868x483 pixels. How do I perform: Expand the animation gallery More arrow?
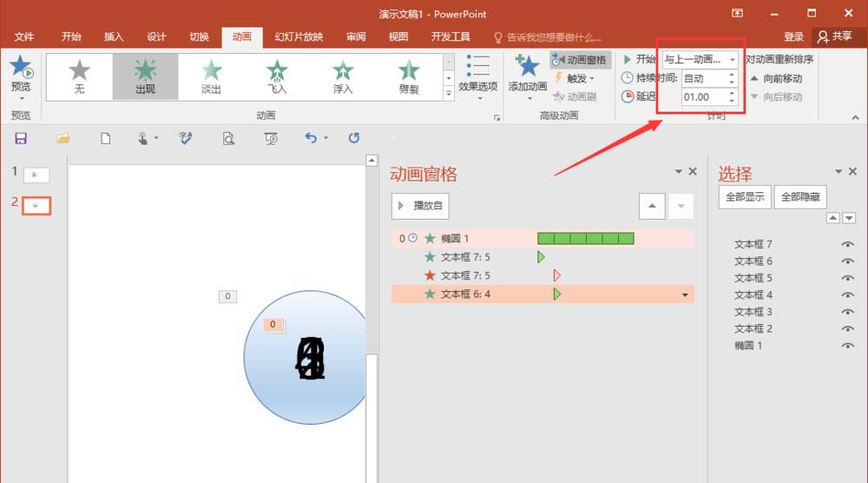pos(449,94)
